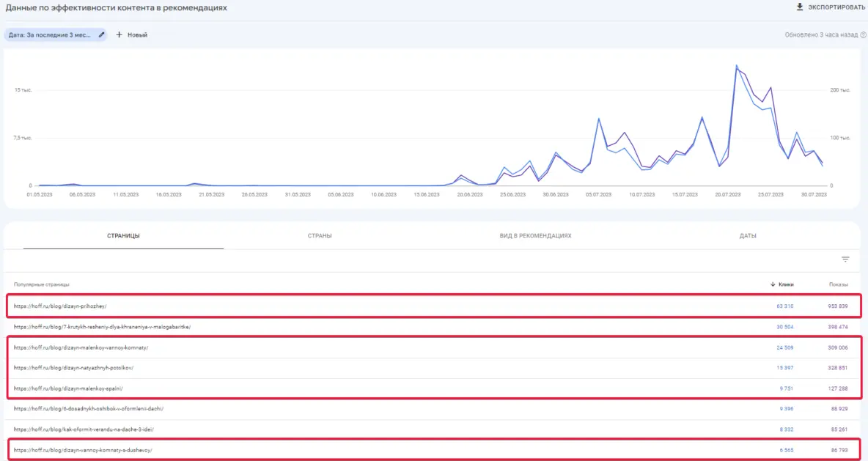868x461 pixels.
Task: Open the Вид в рекомендациях tab
Action: [534, 236]
